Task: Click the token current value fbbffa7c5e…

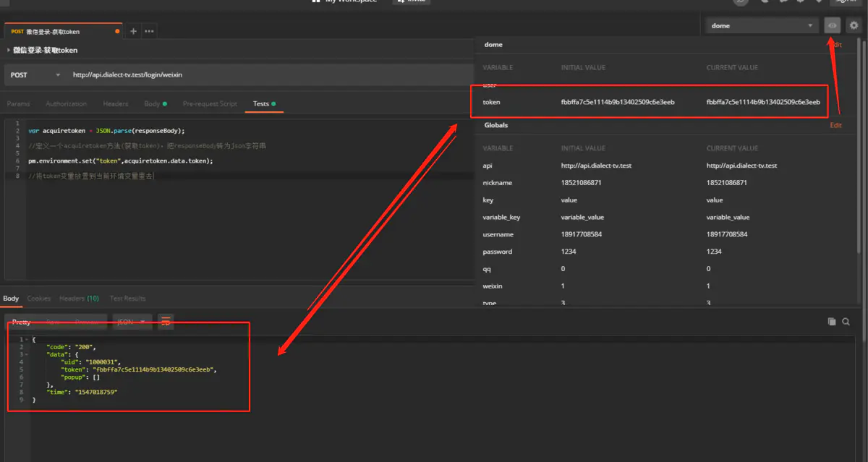Action: click(763, 102)
